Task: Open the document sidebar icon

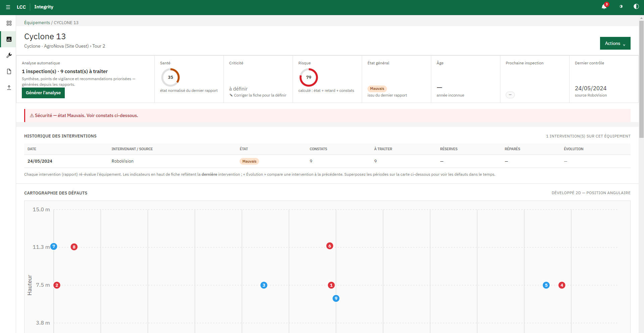Action: 9,71
